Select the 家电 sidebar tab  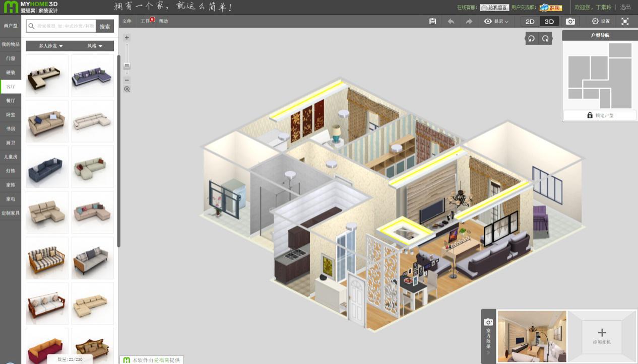point(11,199)
